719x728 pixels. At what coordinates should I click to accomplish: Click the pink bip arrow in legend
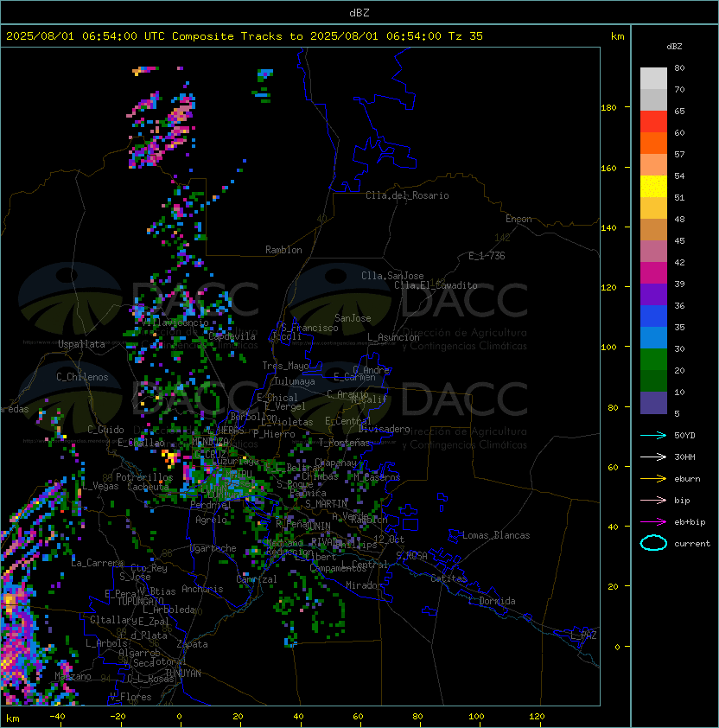coord(653,500)
